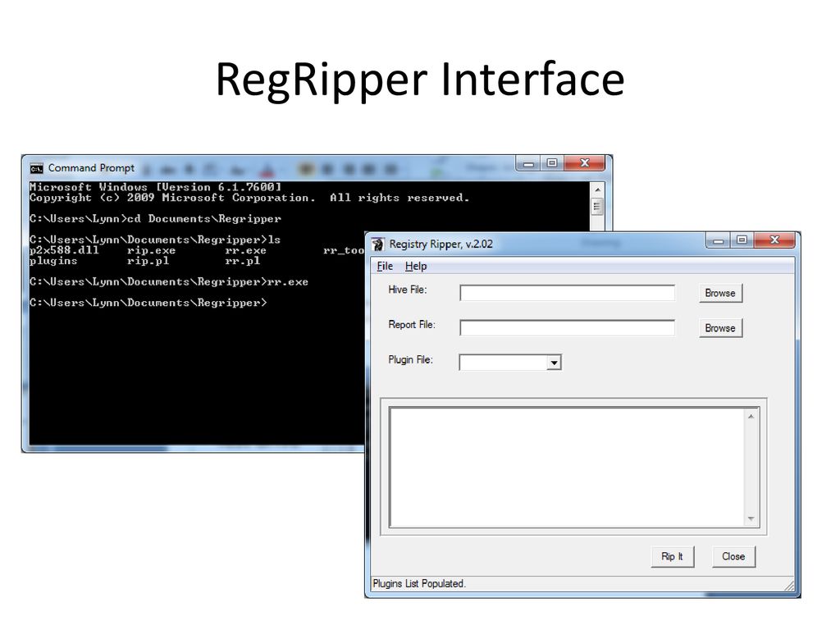Expand the Plugin File dropdown arrow
Image resolution: width=840 pixels, height=630 pixels.
click(x=554, y=363)
